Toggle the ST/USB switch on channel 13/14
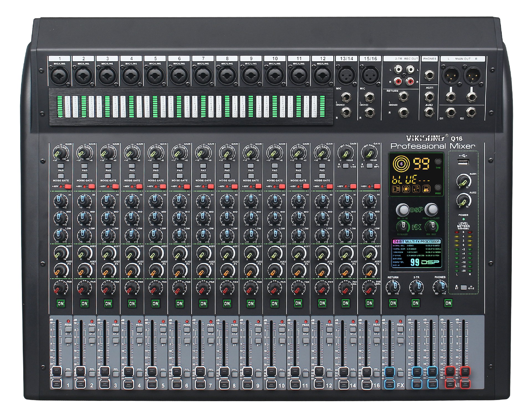Viewport: 532px width, 415px height. tap(346, 166)
